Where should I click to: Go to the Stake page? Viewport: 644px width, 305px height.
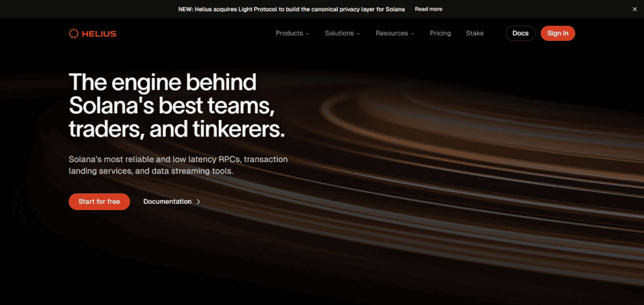pos(475,33)
